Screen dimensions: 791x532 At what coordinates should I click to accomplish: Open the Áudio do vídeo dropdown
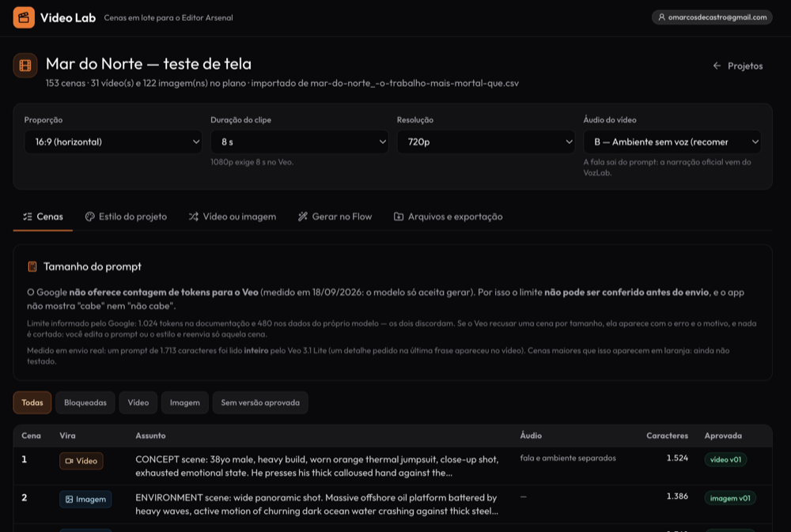click(672, 142)
